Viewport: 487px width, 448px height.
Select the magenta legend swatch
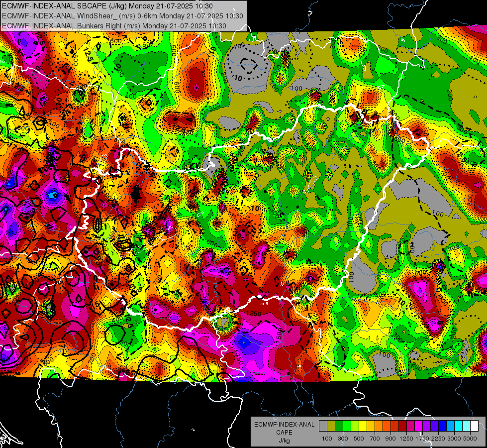click(419, 426)
